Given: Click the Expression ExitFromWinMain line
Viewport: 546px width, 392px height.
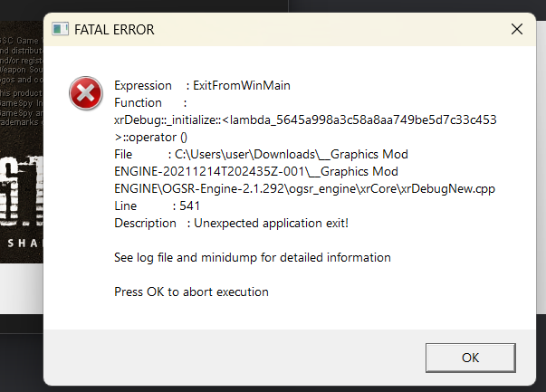Looking at the screenshot, I should tap(208, 85).
